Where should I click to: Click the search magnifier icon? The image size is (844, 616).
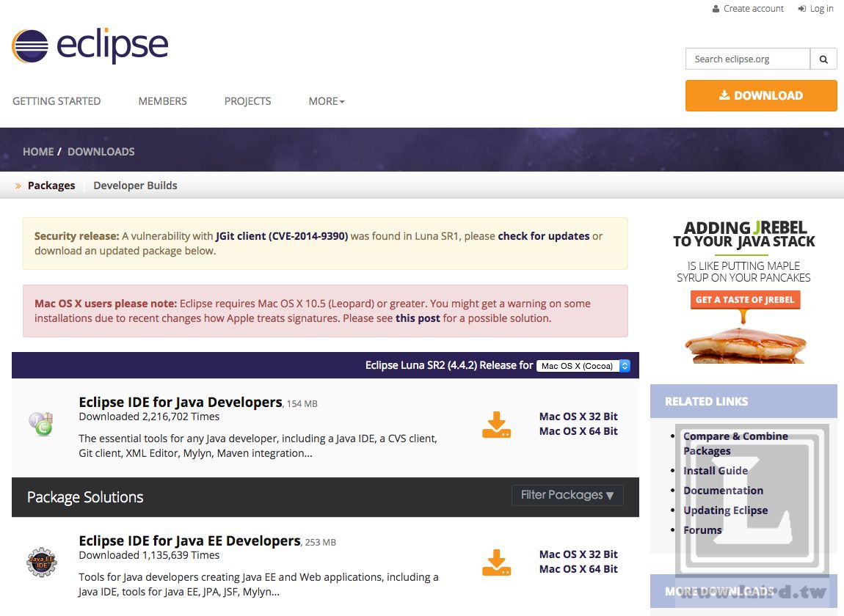tap(823, 59)
